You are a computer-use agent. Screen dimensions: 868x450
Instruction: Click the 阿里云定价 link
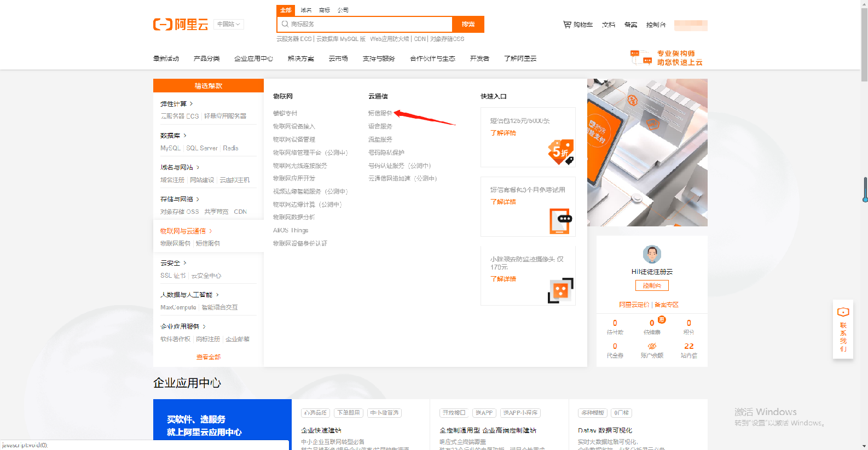click(634, 305)
